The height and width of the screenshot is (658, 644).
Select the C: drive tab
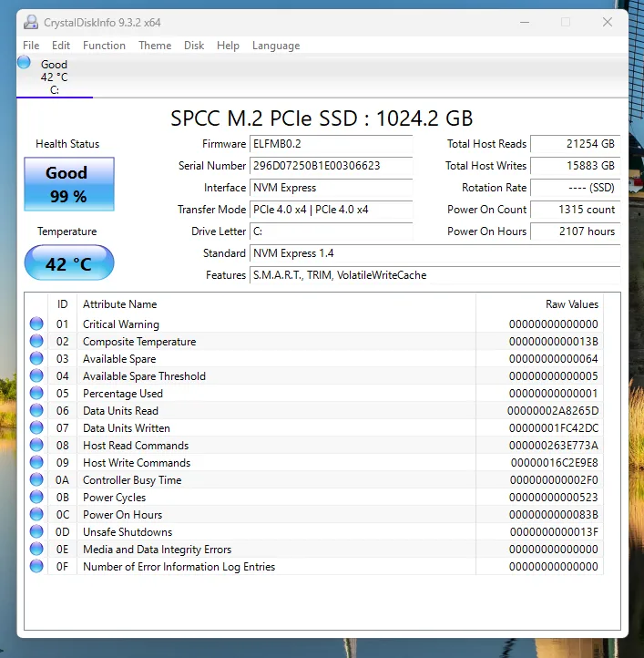pos(55,77)
